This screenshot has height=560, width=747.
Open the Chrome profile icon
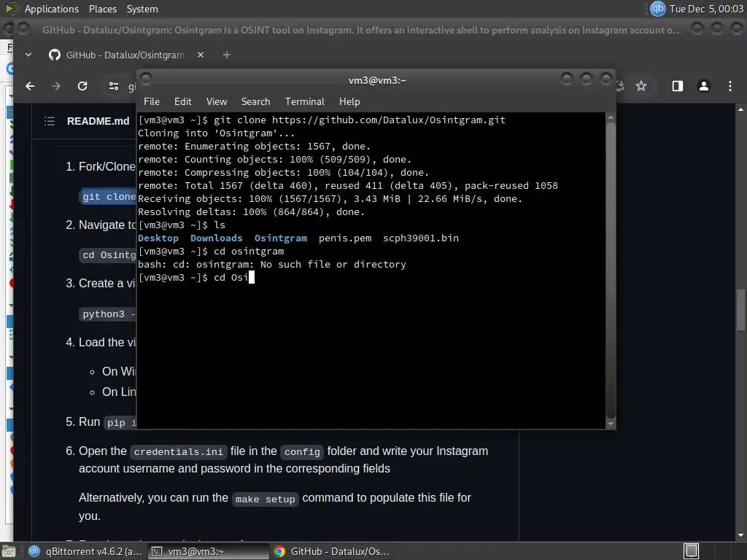704,86
